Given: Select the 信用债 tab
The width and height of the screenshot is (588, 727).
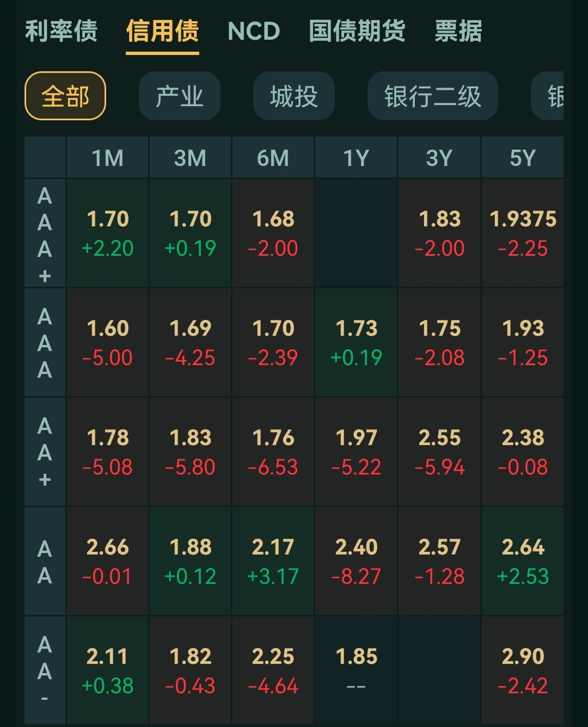Looking at the screenshot, I should click(162, 31).
